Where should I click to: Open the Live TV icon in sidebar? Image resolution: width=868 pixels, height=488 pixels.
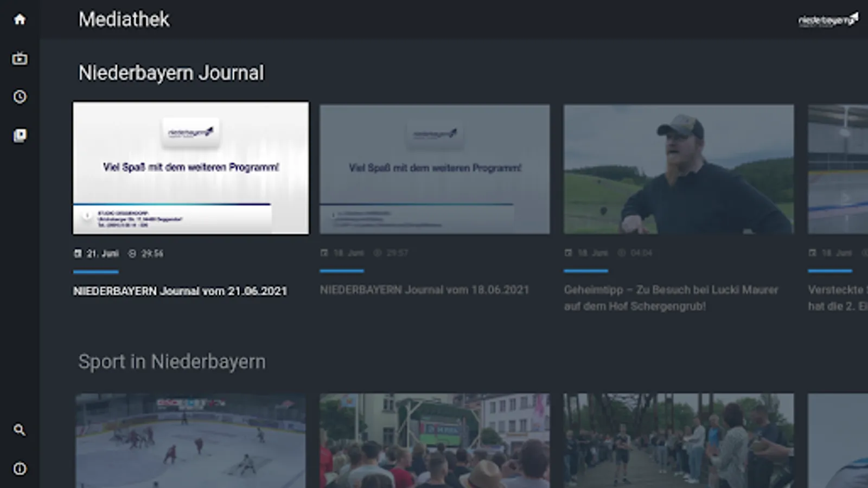pyautogui.click(x=20, y=58)
